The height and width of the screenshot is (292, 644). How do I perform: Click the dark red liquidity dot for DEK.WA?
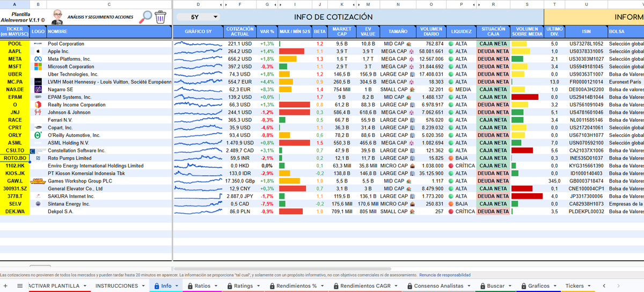pos(451,211)
